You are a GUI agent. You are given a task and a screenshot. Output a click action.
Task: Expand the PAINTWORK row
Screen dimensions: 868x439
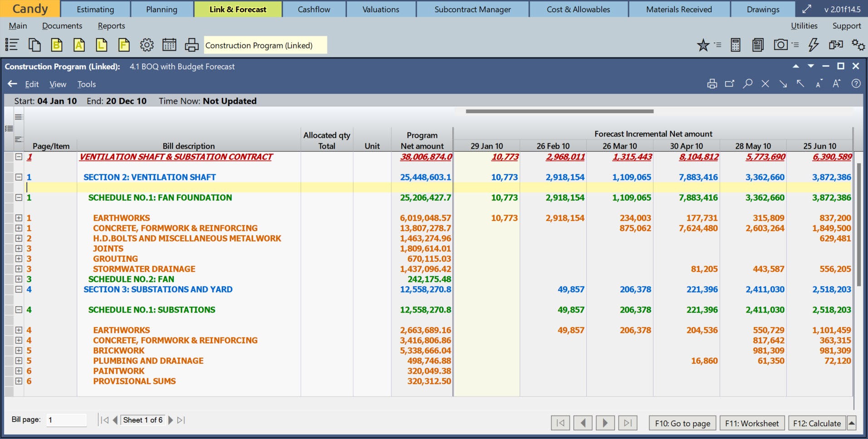19,371
